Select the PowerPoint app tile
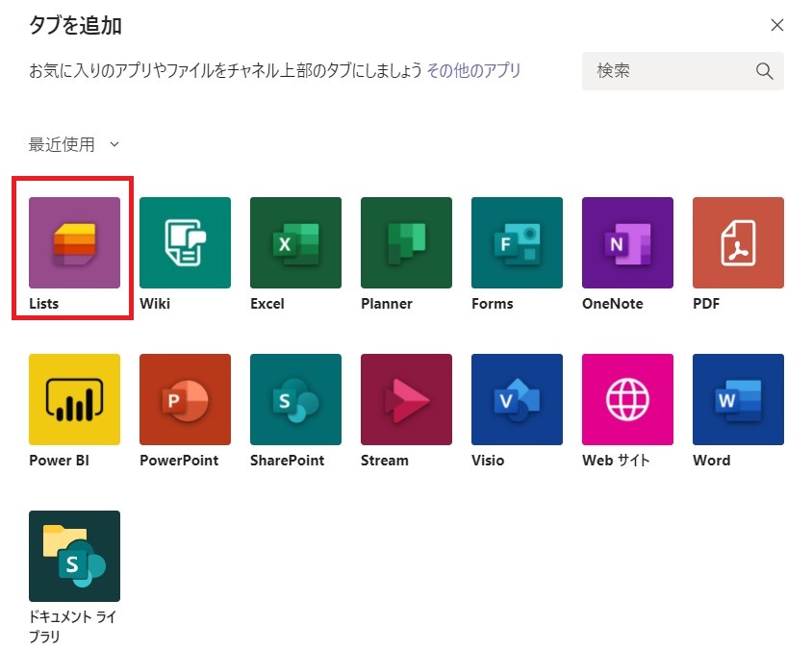 point(186,400)
